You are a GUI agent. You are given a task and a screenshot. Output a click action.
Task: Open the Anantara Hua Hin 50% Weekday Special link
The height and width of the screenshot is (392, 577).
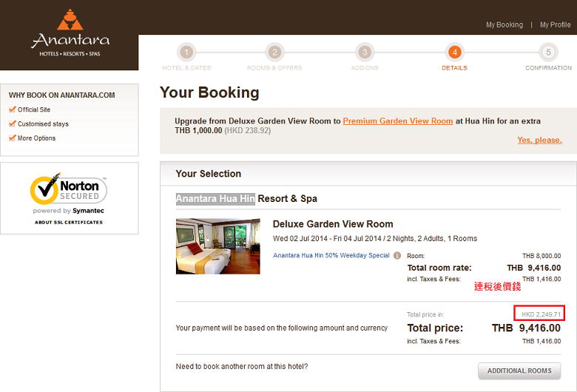click(331, 256)
